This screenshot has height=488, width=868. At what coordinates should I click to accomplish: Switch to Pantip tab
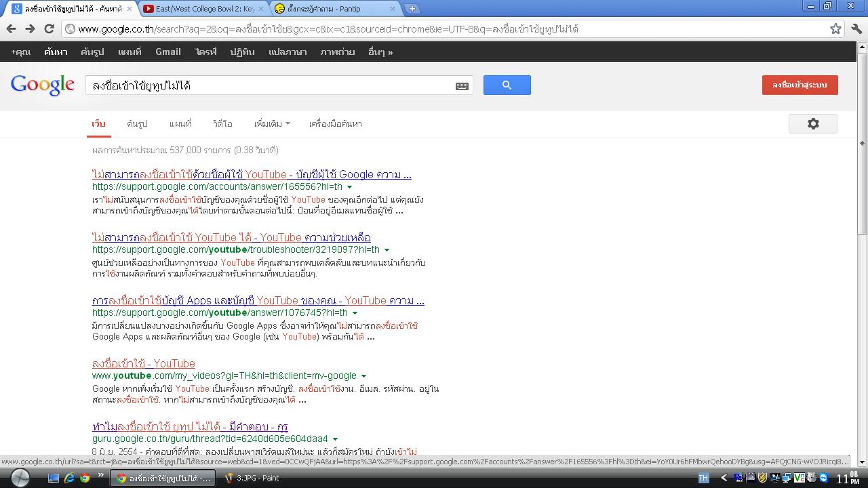(332, 9)
